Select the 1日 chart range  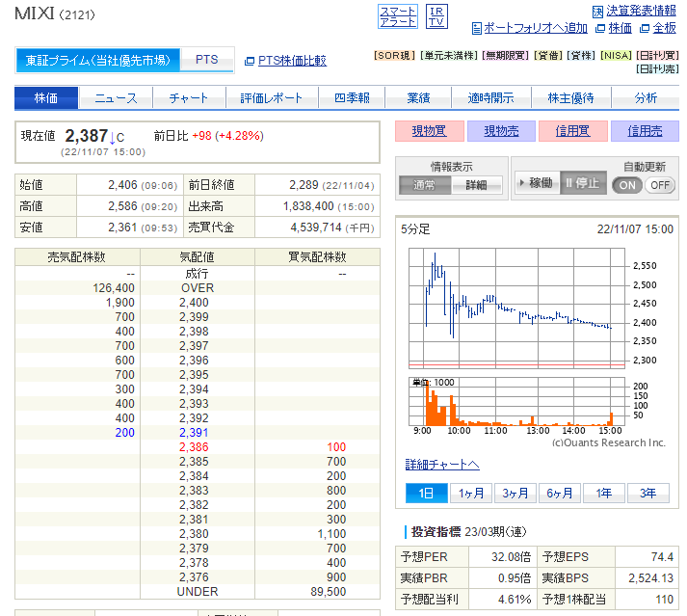(426, 494)
